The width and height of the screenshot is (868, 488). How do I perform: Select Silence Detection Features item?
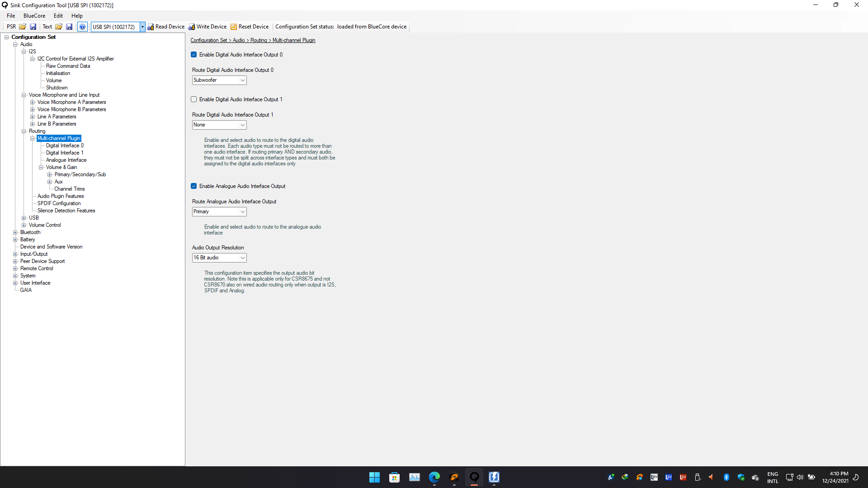click(x=66, y=211)
